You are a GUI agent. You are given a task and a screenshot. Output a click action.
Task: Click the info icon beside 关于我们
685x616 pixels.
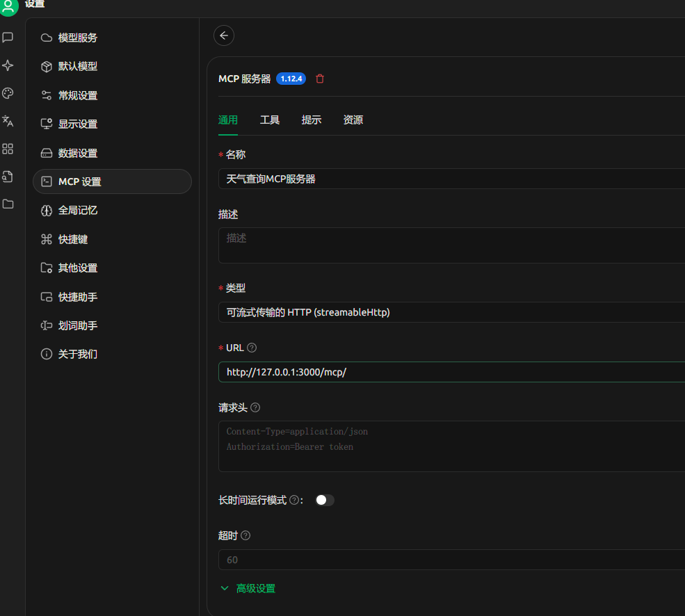(47, 354)
